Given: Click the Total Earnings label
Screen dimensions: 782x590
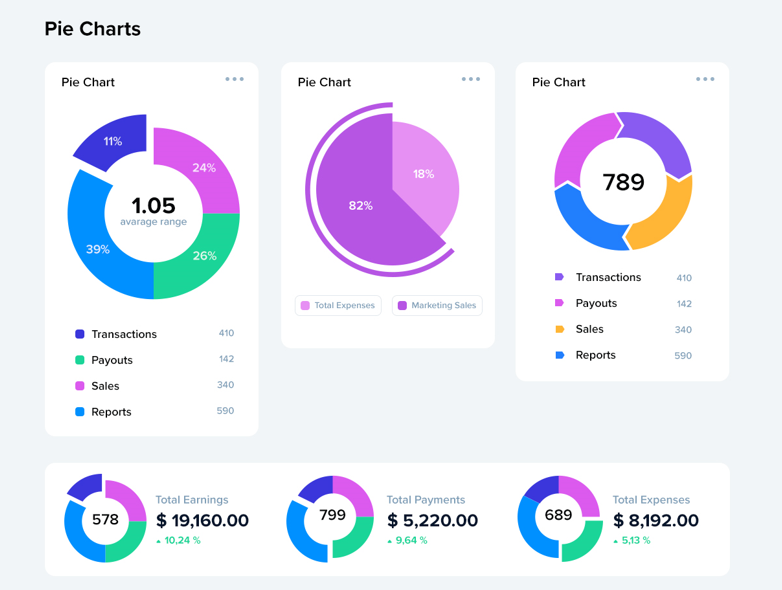Looking at the screenshot, I should (x=192, y=500).
